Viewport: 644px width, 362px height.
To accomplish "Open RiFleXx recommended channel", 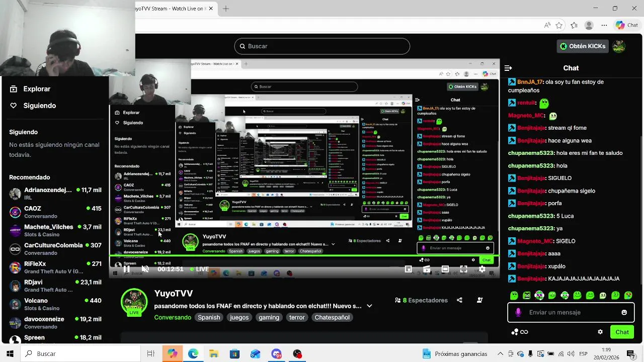I will (55, 267).
